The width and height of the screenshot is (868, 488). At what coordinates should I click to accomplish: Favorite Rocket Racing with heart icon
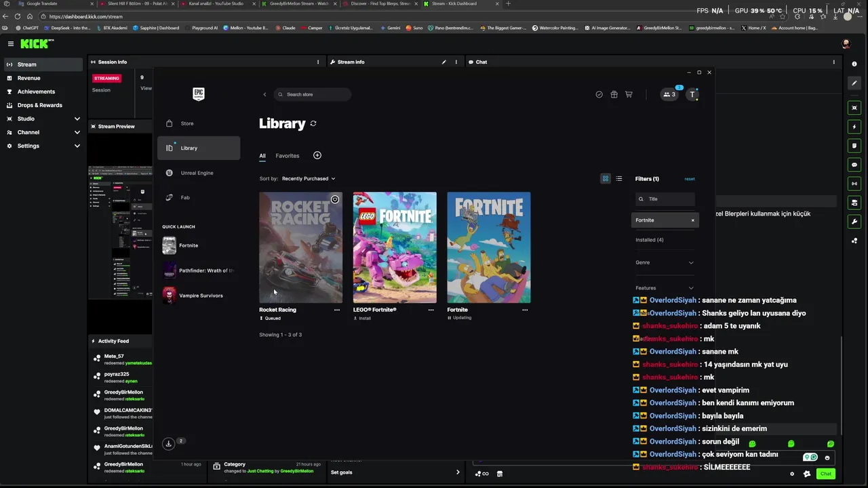pos(335,199)
